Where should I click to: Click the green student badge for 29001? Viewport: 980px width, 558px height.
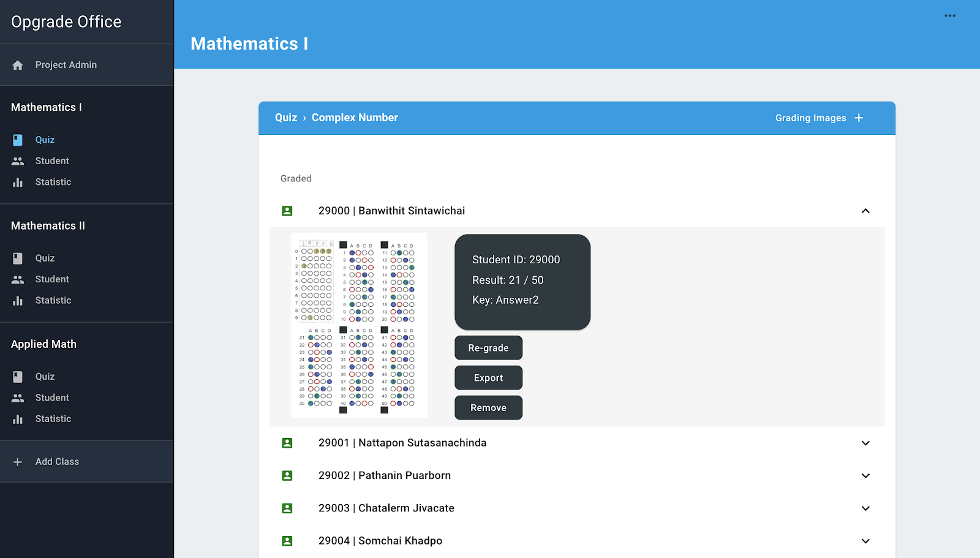pos(287,443)
